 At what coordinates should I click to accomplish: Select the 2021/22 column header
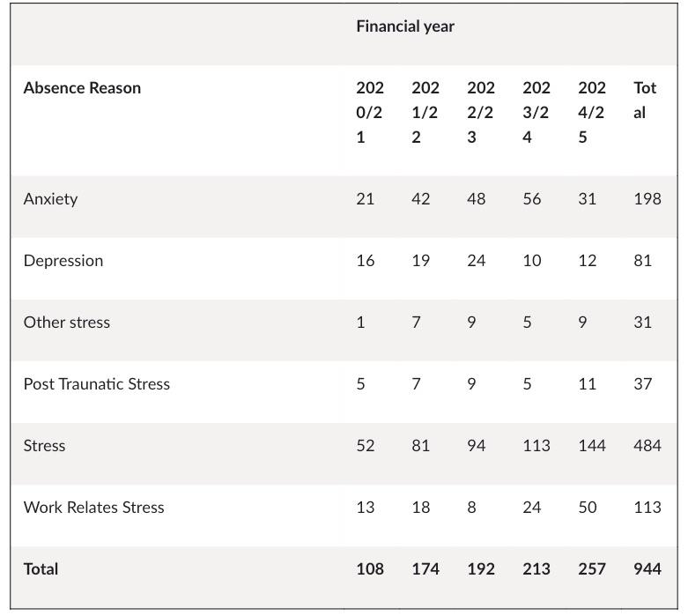[425, 113]
